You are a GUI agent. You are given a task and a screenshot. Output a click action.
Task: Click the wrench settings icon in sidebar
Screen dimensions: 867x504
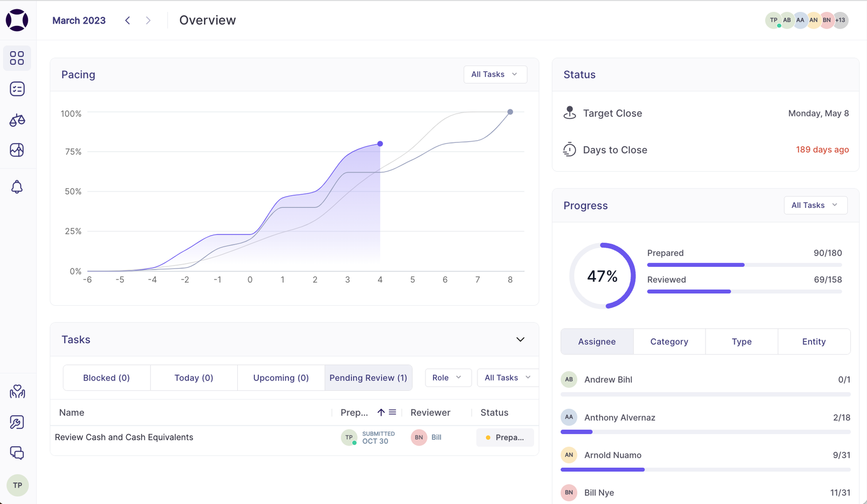(x=17, y=422)
